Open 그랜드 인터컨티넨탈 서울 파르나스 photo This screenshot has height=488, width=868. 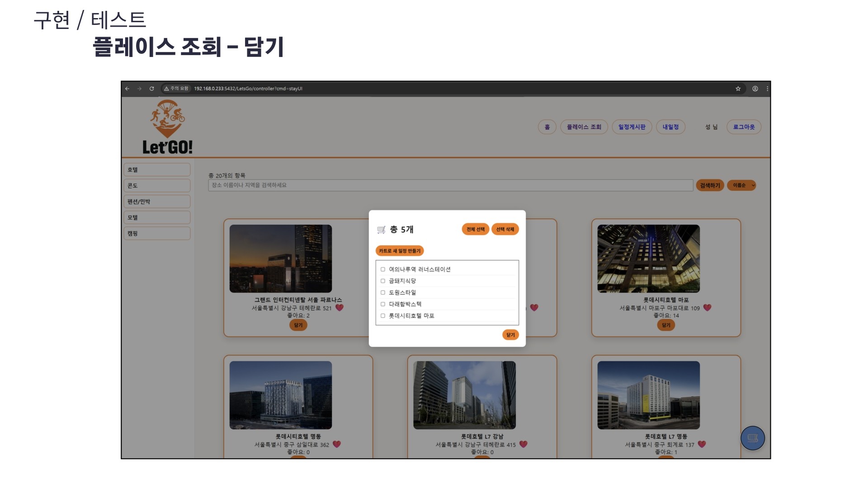[x=281, y=258]
